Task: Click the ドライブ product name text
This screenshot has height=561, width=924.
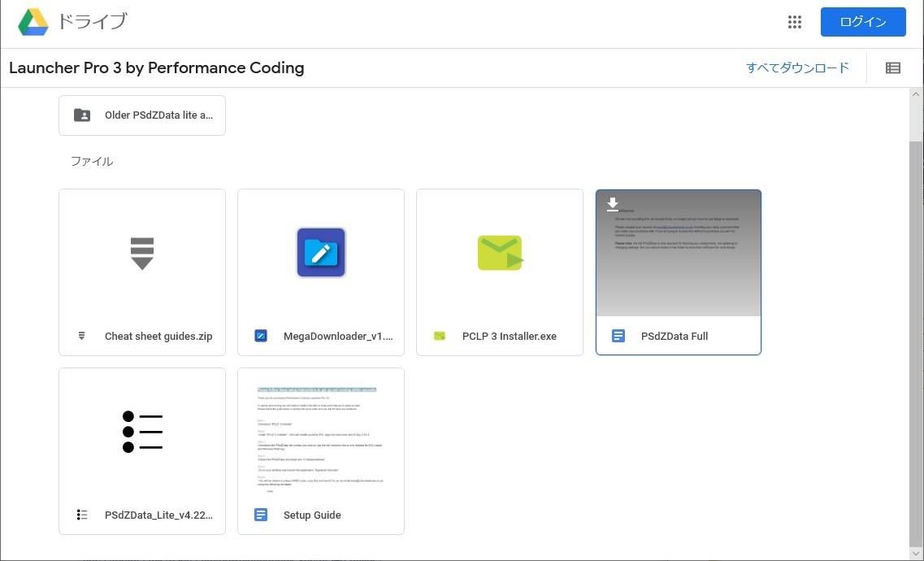Action: 92,22
